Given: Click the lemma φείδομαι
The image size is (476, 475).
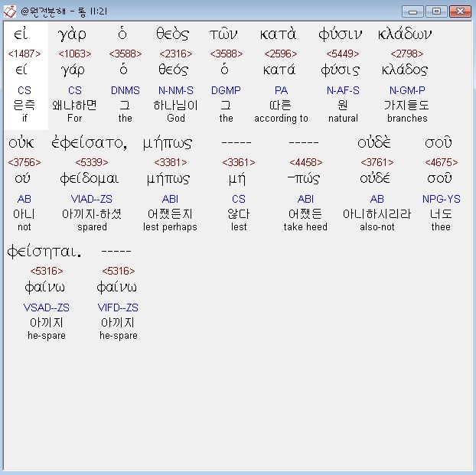Looking at the screenshot, I should click(90, 179).
